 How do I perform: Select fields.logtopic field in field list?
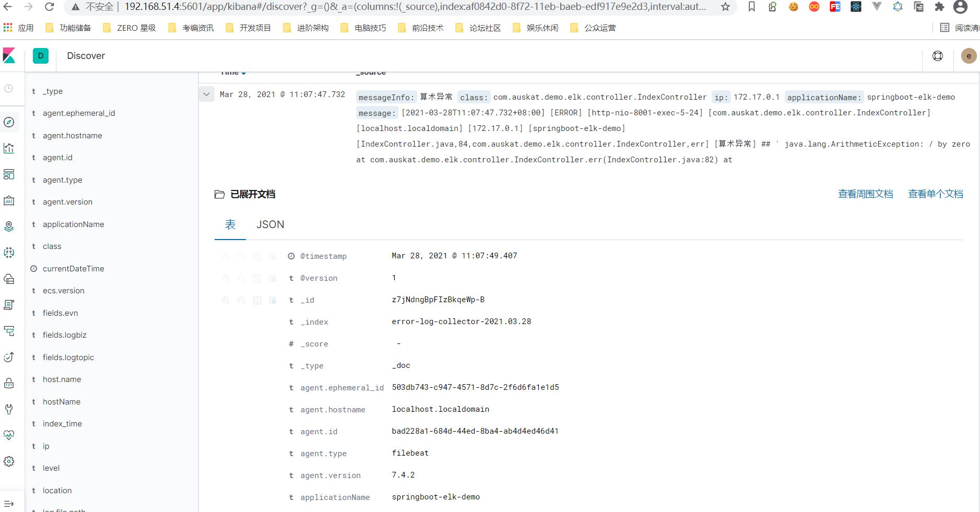(68, 358)
